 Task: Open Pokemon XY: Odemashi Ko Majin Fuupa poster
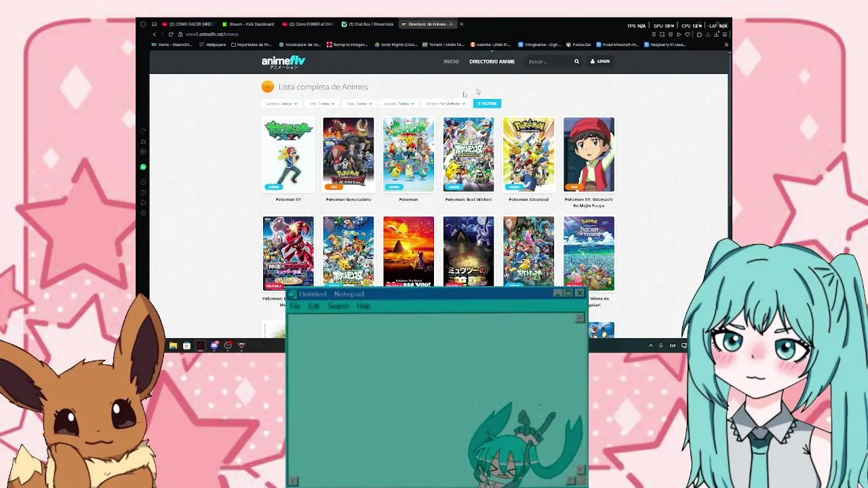pyautogui.click(x=589, y=155)
